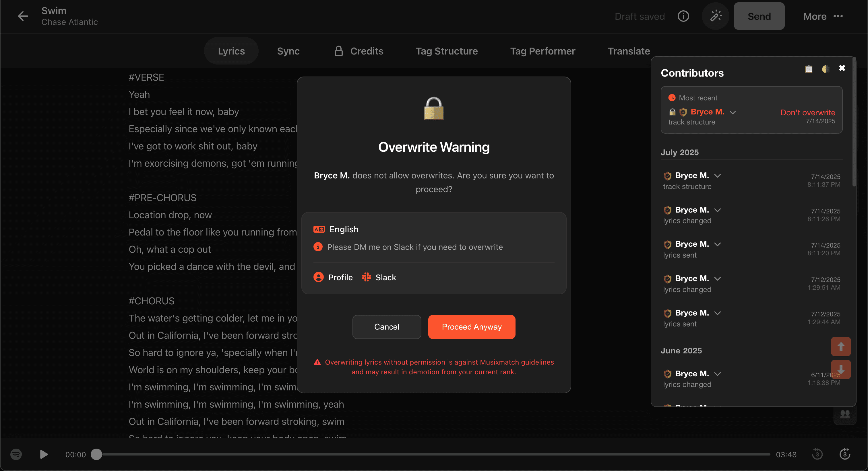Go back using the left arrow icon
The width and height of the screenshot is (868, 471).
click(23, 16)
